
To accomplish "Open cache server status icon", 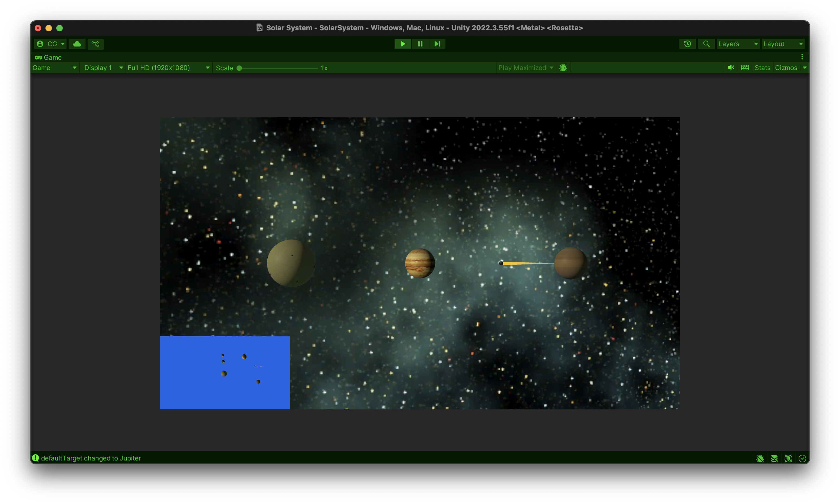I will [774, 459].
